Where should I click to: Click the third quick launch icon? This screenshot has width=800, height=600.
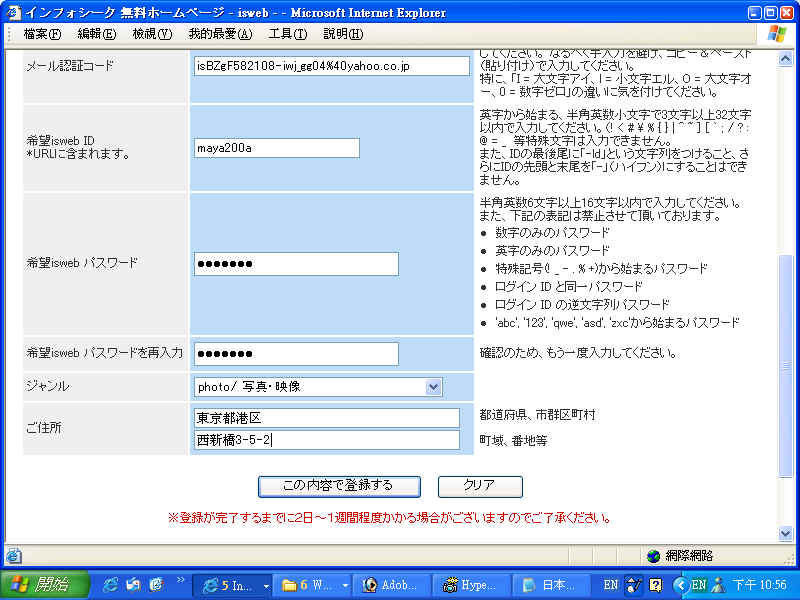157,585
